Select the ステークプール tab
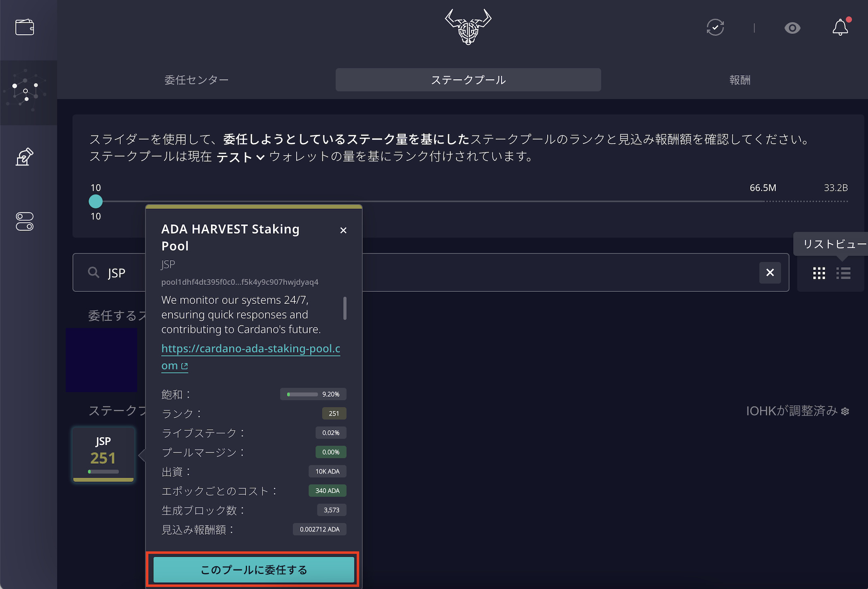Screen dimensions: 868x589 point(468,80)
